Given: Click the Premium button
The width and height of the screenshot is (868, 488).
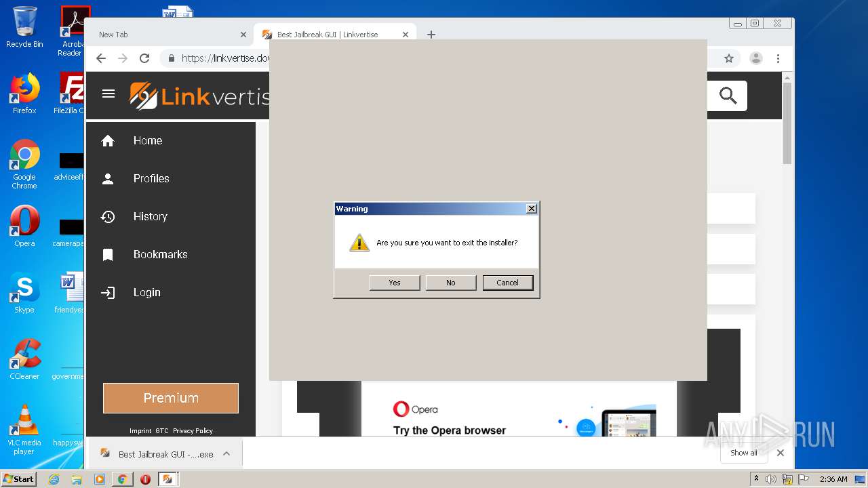Looking at the screenshot, I should (x=171, y=398).
